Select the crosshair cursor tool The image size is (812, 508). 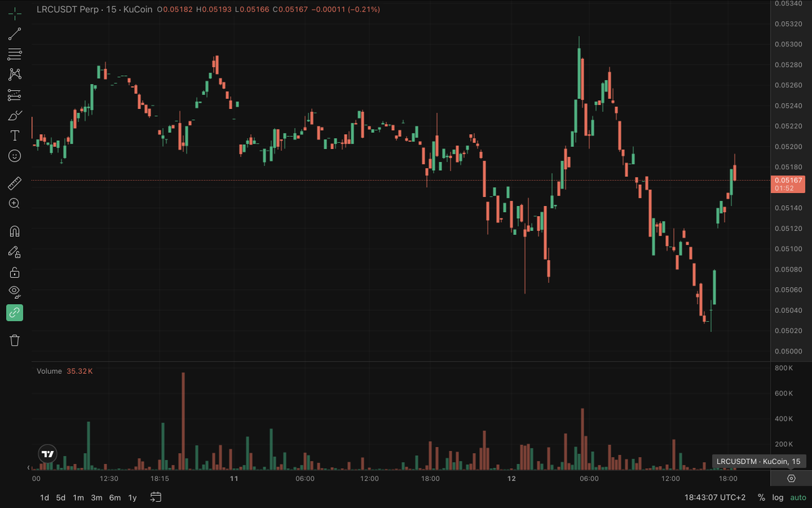[14, 14]
